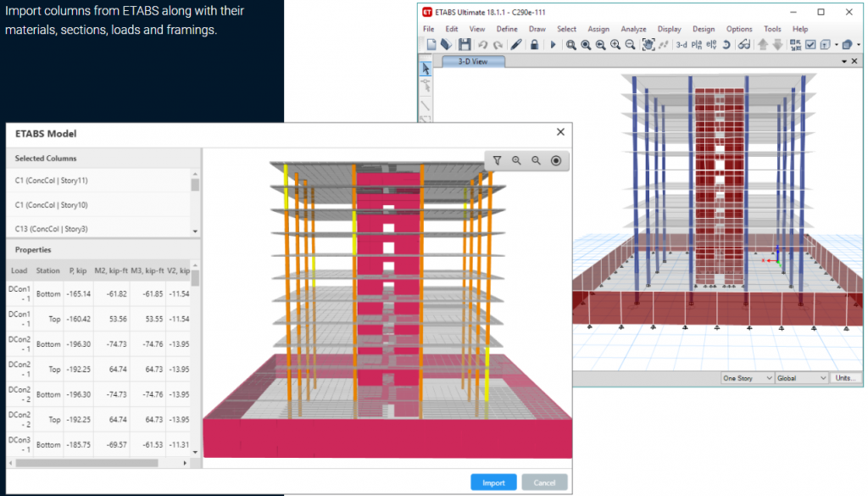This screenshot has height=496, width=868.
Task: Select the Pan hand tool
Action: [x=648, y=45]
